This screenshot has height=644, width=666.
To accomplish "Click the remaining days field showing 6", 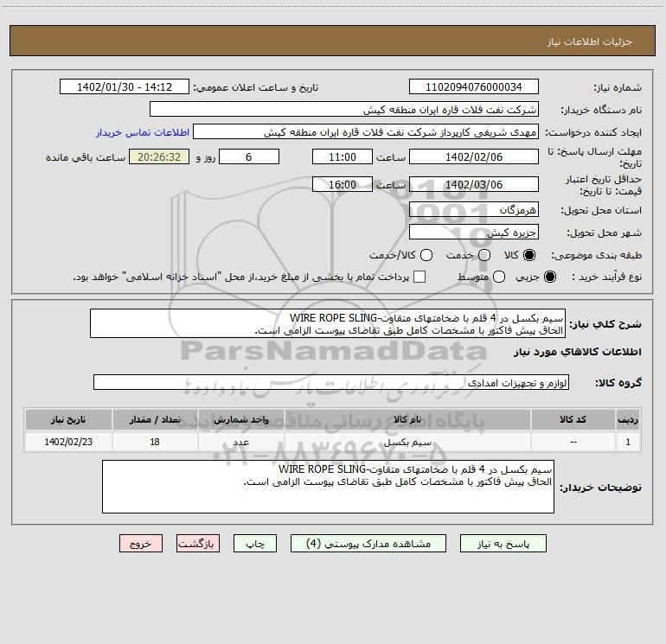I will [x=249, y=156].
